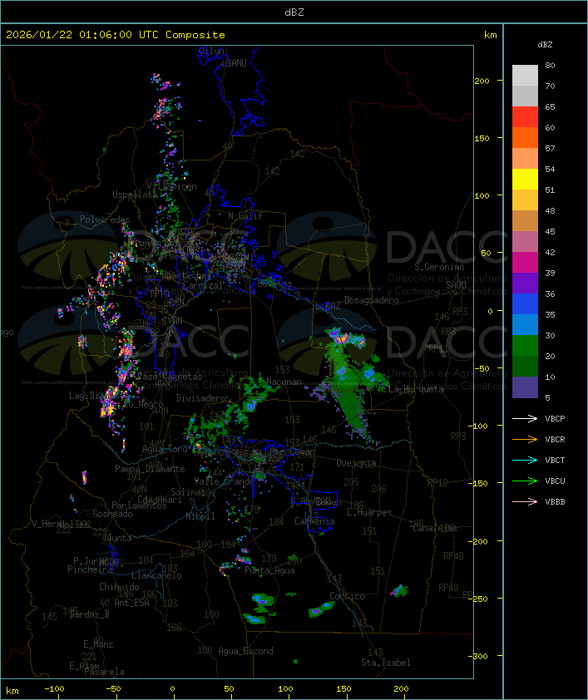
Task: Click the radar echo east of Cochico
Action: (399, 591)
